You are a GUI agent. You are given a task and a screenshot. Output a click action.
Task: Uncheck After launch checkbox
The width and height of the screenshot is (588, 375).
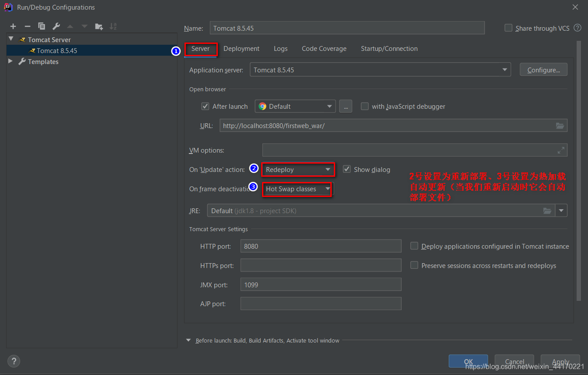coord(205,106)
